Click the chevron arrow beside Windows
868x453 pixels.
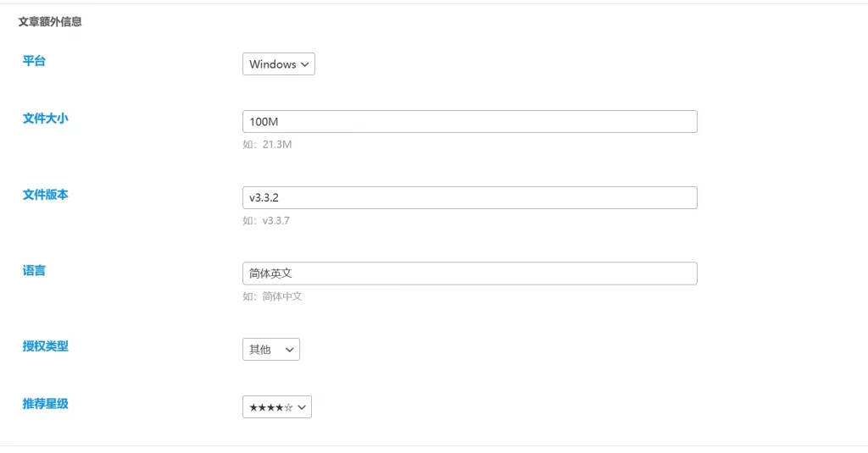coord(305,64)
